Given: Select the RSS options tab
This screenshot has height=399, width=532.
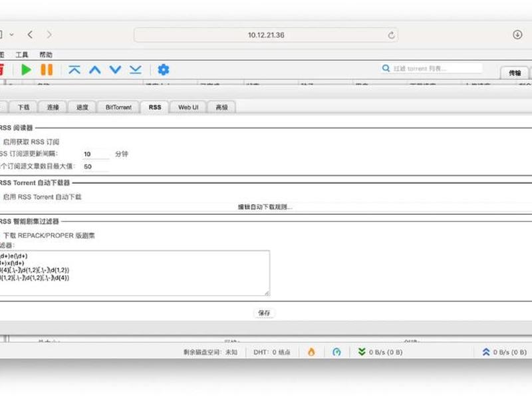Looking at the screenshot, I should [155, 107].
